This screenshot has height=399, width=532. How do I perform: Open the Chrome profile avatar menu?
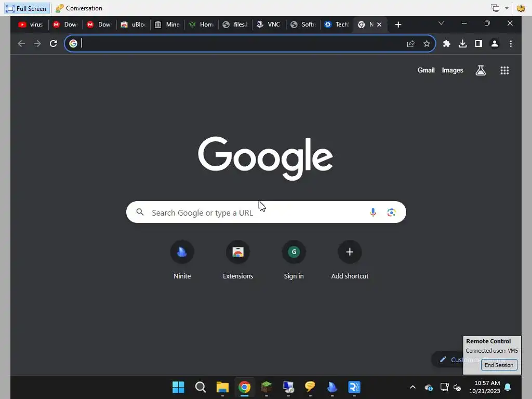[495, 44]
